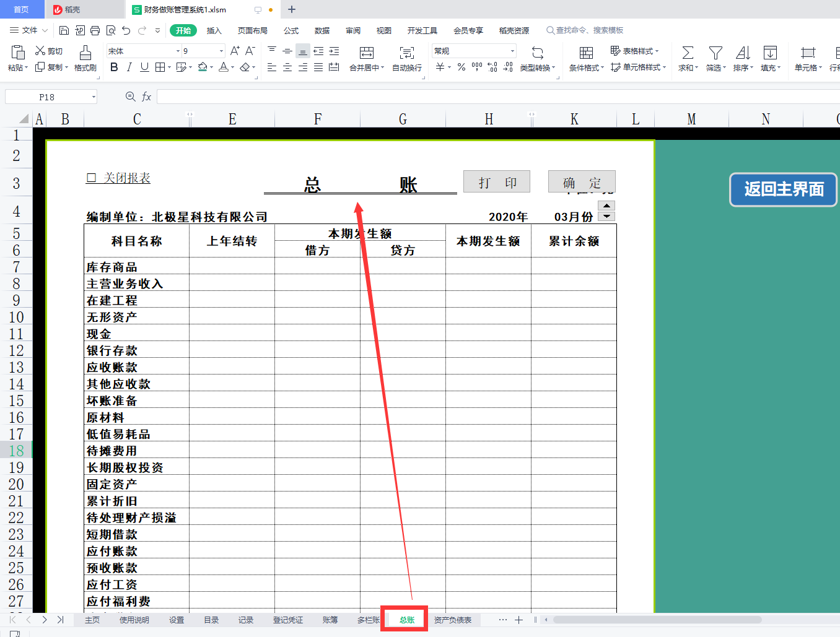840x637 pixels.
Task: Align text right
Action: point(303,67)
